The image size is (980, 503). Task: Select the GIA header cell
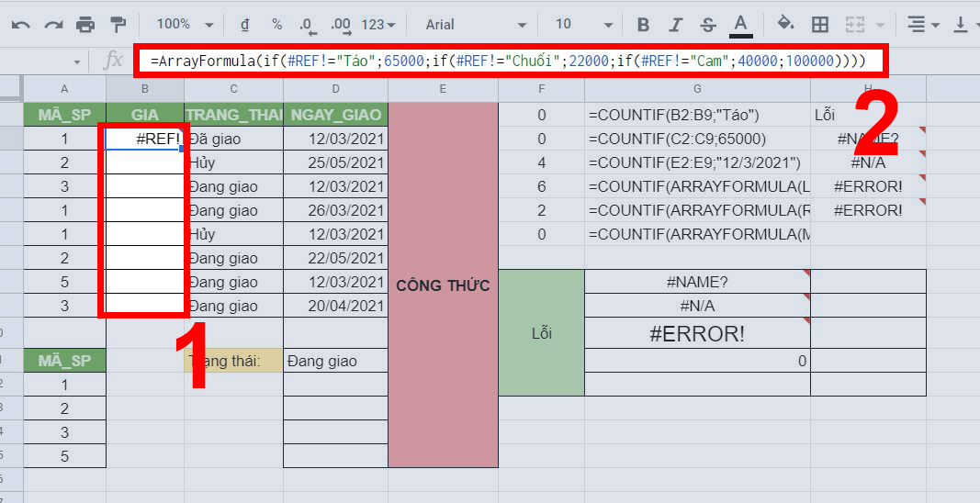tap(145, 115)
